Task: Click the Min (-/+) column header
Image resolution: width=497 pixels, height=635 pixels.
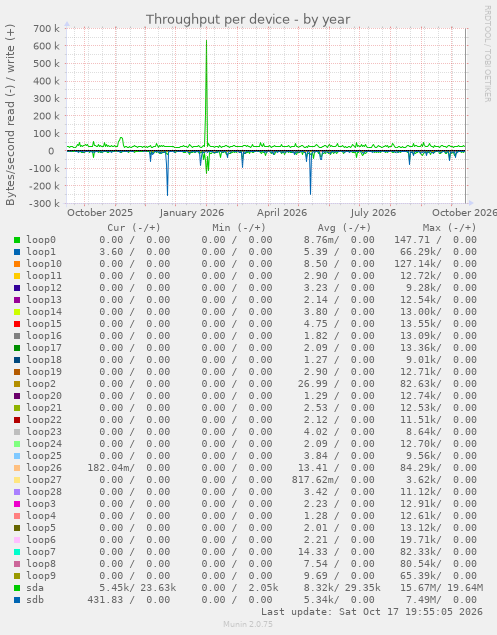Action: [x=239, y=228]
